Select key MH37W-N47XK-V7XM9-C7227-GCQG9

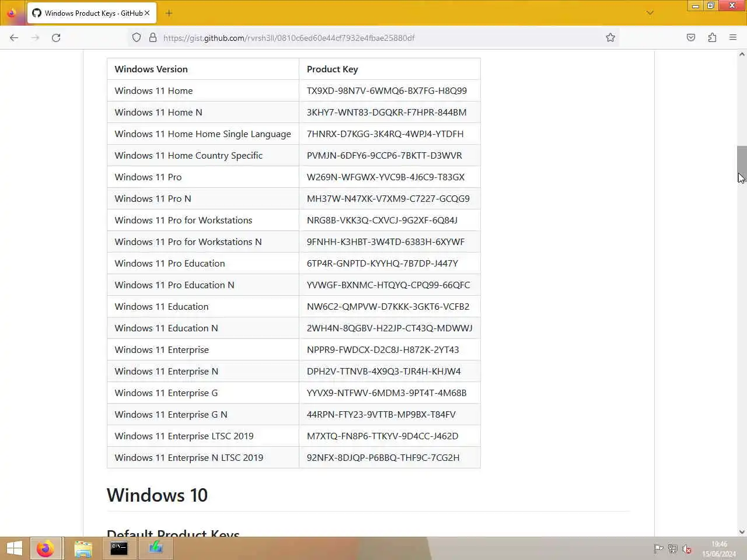pyautogui.click(x=388, y=198)
